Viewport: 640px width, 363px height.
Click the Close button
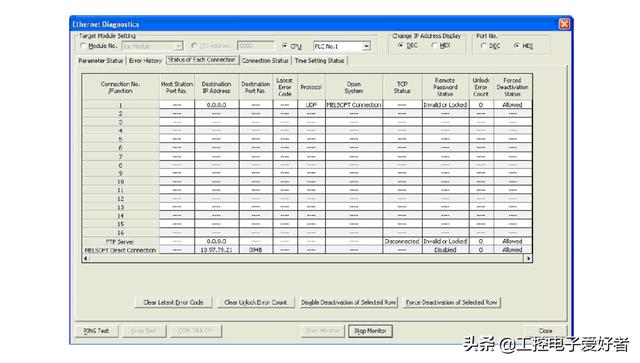pyautogui.click(x=545, y=331)
